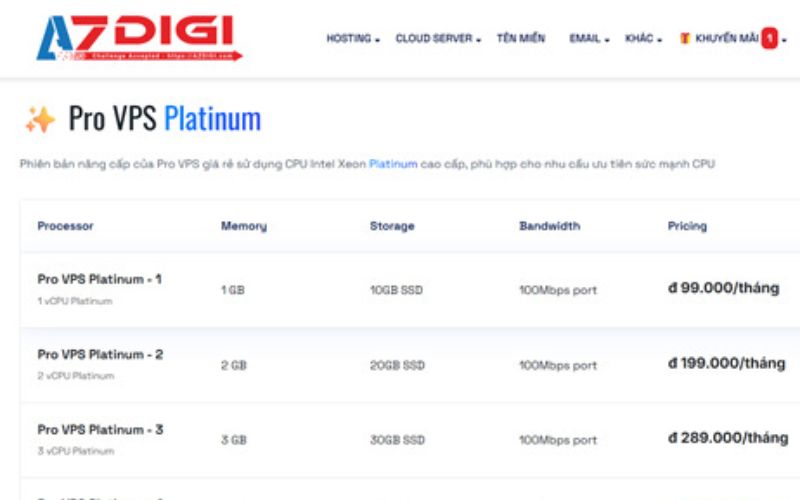Click the Pricing column header
Screen dimensions: 800x500
click(687, 226)
